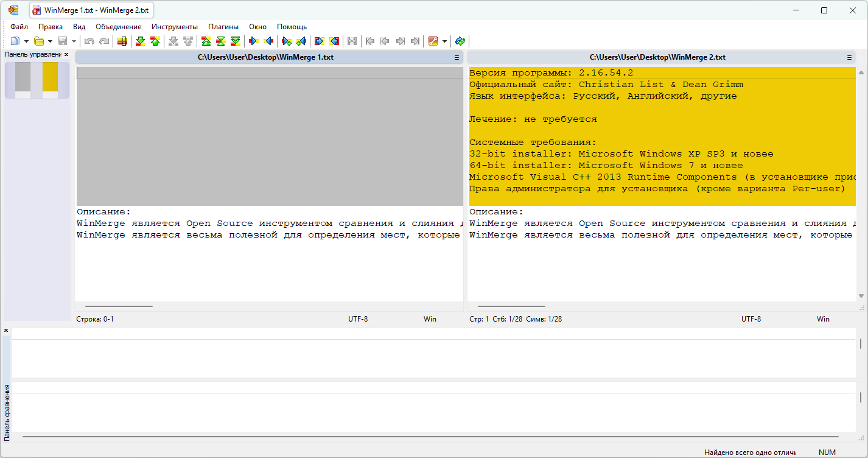The image size is (868, 458).
Task: Jump to next difference with green down arrow
Action: click(x=141, y=41)
